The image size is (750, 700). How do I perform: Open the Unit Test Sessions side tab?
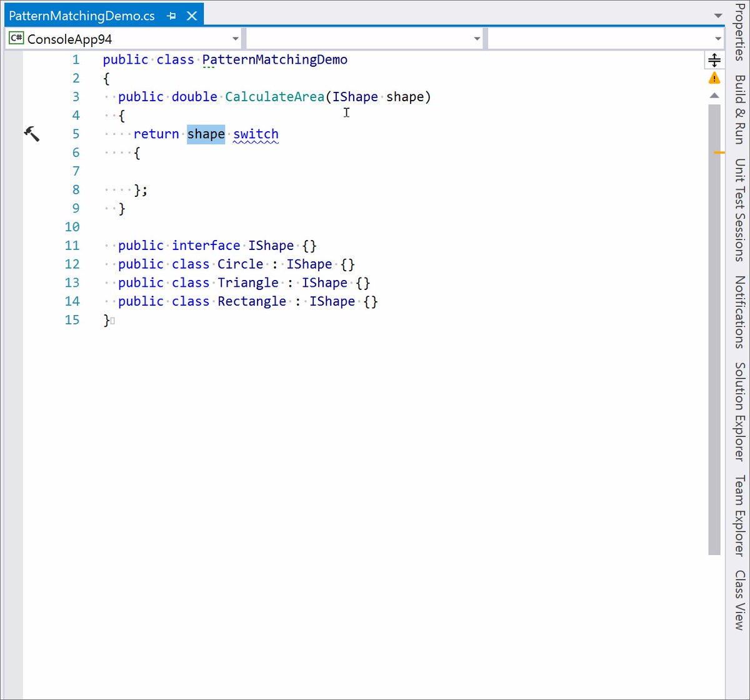(741, 209)
